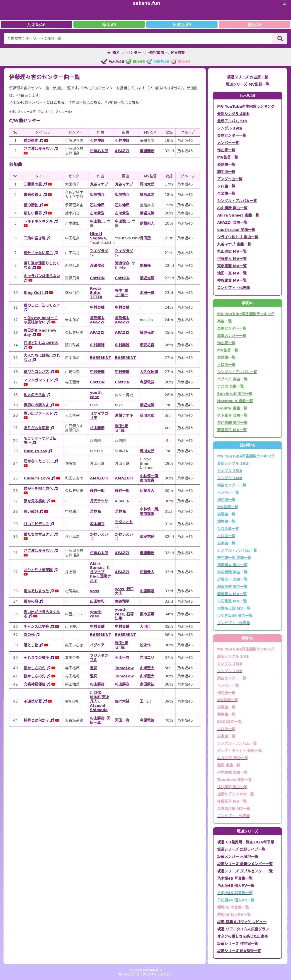Toggle the 日向坂46 filter checkbox

(149, 61)
